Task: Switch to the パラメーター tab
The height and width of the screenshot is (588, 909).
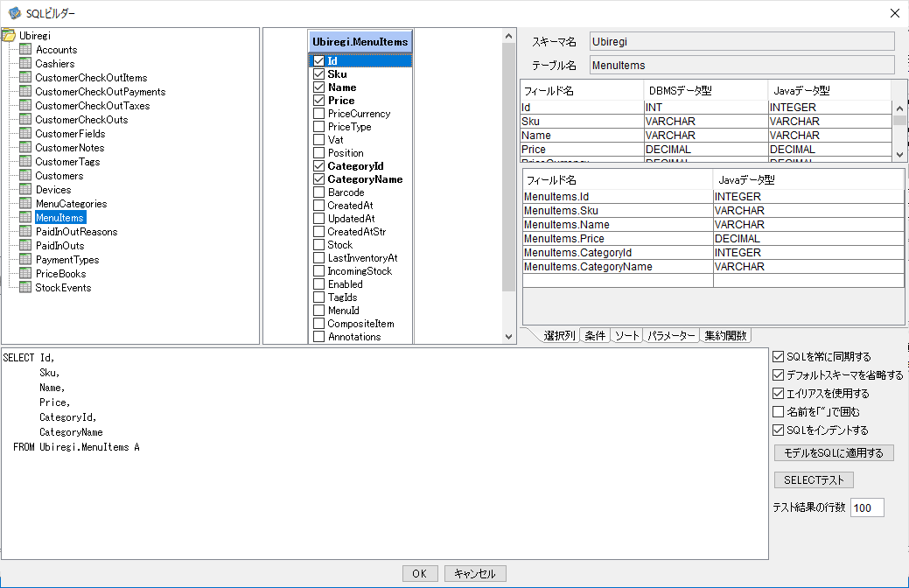Action: click(x=671, y=336)
